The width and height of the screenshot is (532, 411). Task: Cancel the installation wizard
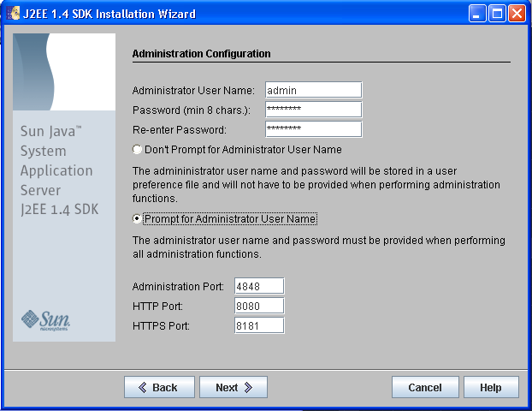coord(425,387)
